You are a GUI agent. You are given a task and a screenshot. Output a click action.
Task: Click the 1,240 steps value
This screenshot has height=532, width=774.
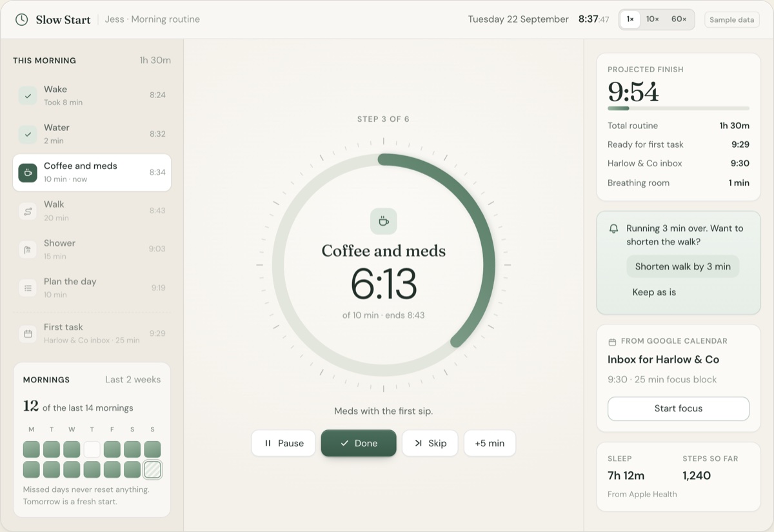697,476
